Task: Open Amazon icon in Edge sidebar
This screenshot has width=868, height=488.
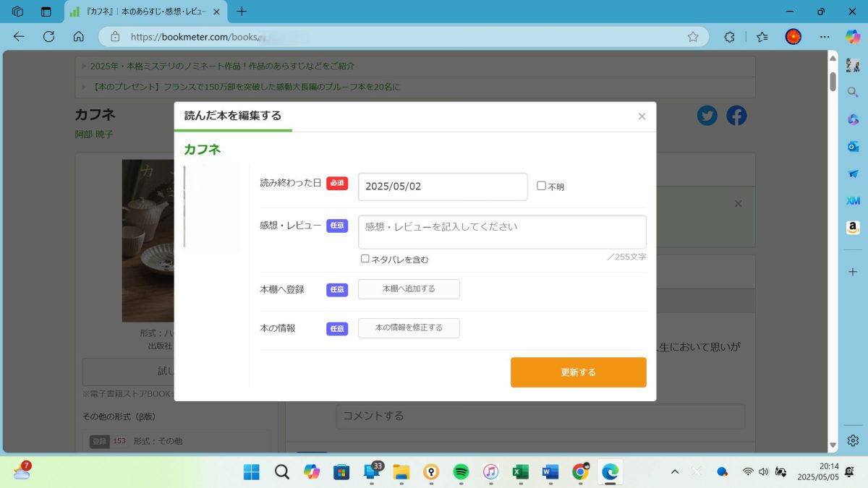Action: [x=853, y=228]
